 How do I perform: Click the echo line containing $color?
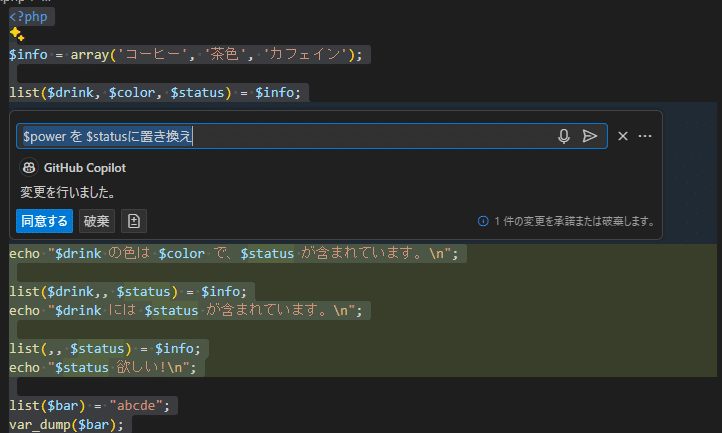click(x=234, y=253)
